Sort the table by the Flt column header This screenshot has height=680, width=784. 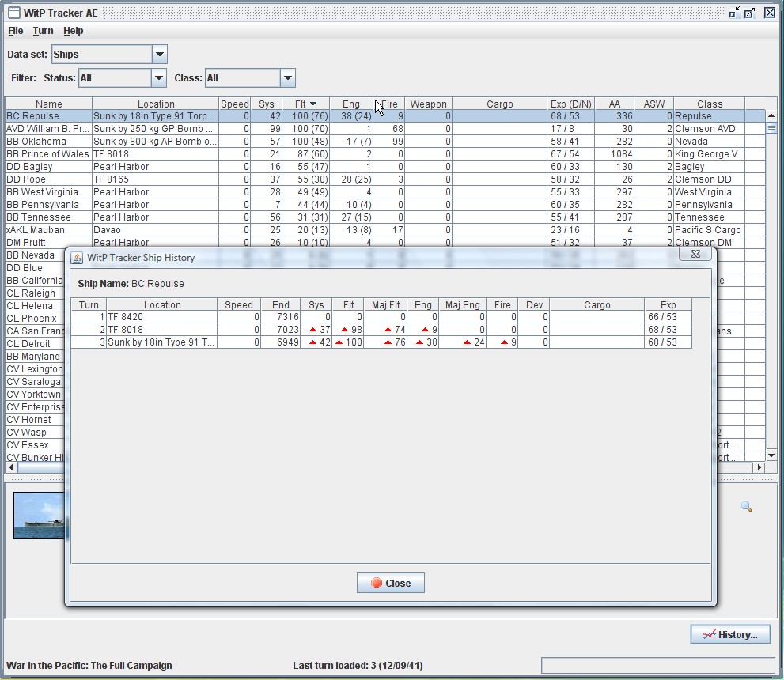point(305,104)
